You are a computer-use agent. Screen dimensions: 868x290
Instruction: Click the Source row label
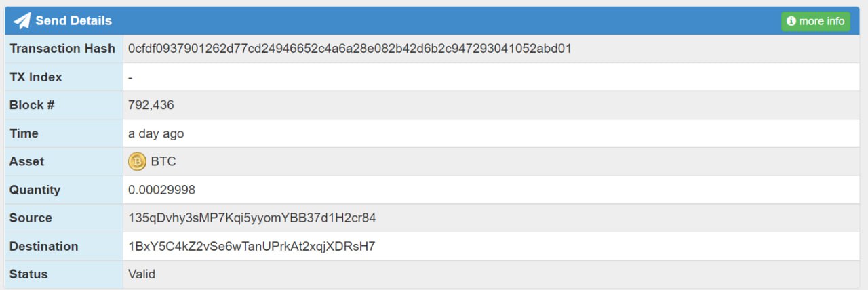[x=31, y=218]
